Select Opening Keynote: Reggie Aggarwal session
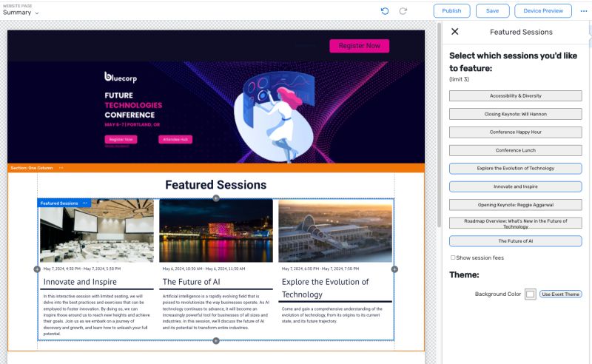 pyautogui.click(x=515, y=205)
